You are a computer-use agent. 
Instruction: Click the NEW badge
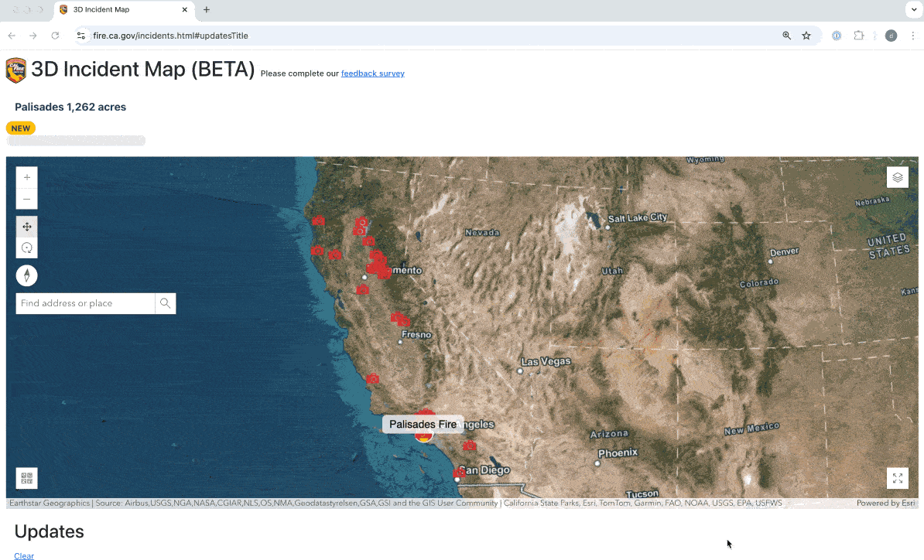[x=21, y=128]
